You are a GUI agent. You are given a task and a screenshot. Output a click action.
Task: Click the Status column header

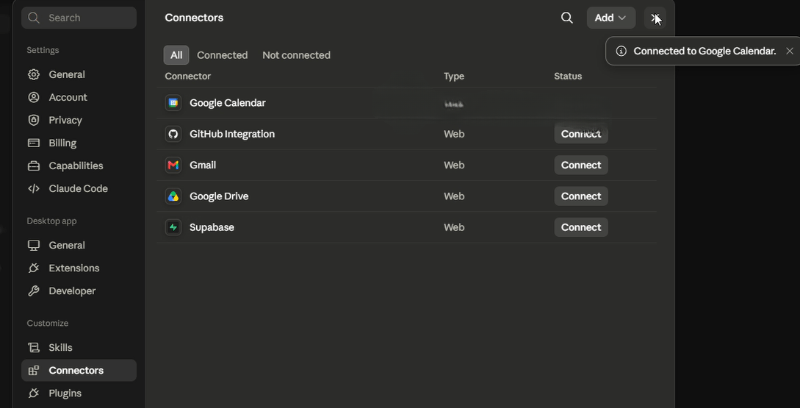click(568, 76)
